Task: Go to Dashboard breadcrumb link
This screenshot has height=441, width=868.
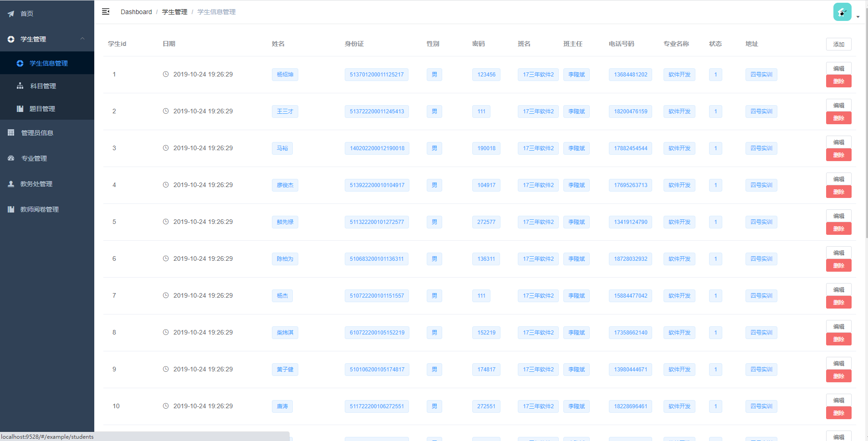Action: (136, 12)
